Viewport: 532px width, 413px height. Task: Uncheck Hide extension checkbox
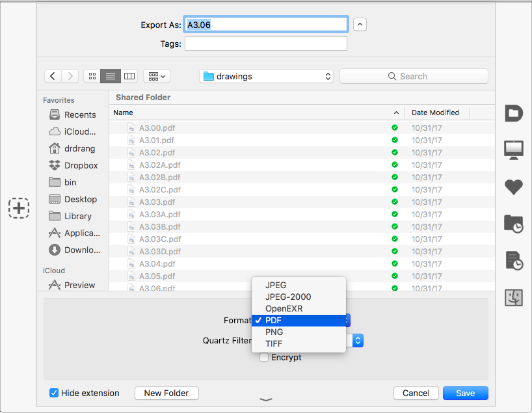[x=54, y=393]
